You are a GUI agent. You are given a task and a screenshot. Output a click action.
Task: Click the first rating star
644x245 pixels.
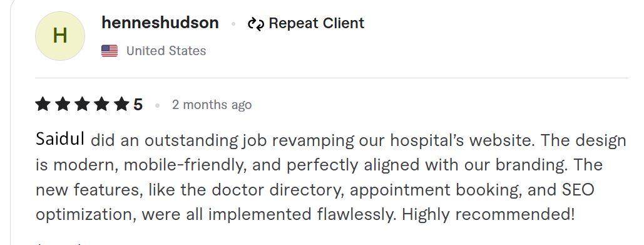pyautogui.click(x=43, y=105)
